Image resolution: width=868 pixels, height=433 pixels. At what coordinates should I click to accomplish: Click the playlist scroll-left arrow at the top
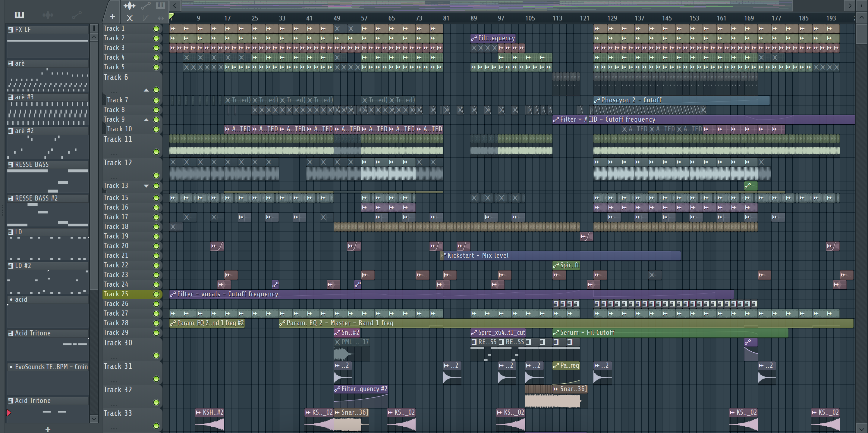(175, 5)
